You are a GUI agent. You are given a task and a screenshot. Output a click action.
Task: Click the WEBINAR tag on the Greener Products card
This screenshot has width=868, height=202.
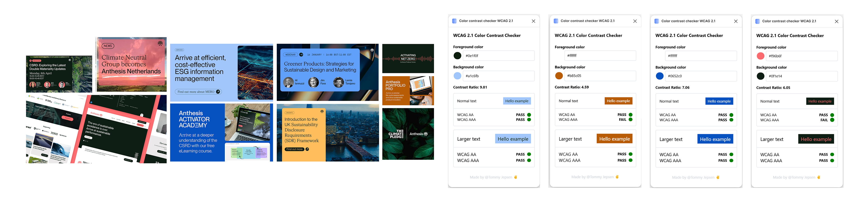(290, 54)
